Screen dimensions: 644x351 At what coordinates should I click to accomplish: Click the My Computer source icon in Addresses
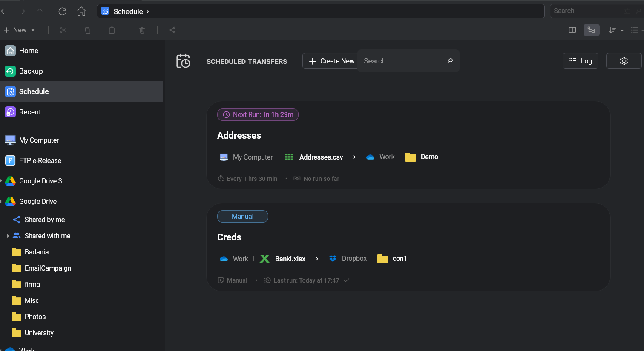(224, 157)
